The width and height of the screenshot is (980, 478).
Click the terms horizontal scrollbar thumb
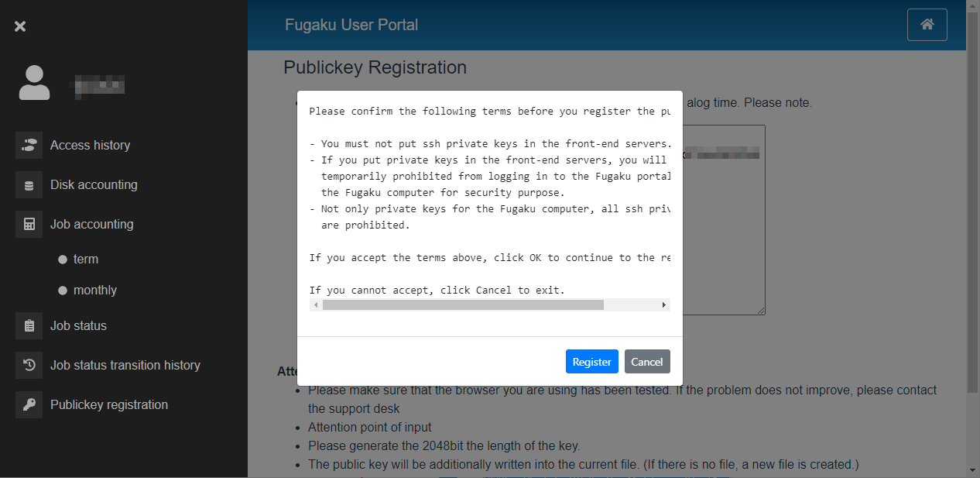[x=463, y=305]
